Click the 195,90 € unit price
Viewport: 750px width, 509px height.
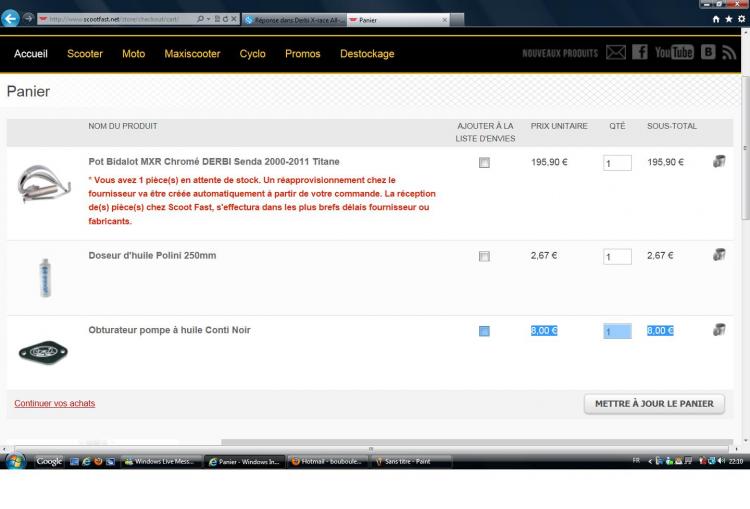[x=549, y=162]
